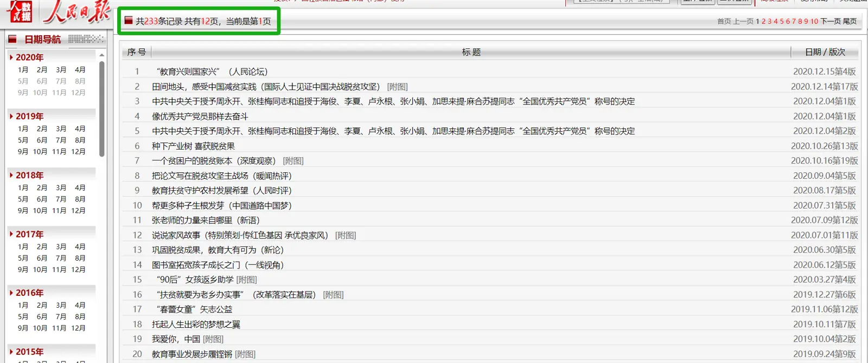Screen dimensions: 868x363
Task: Select 12月 under 2020年
Action: coord(78,93)
